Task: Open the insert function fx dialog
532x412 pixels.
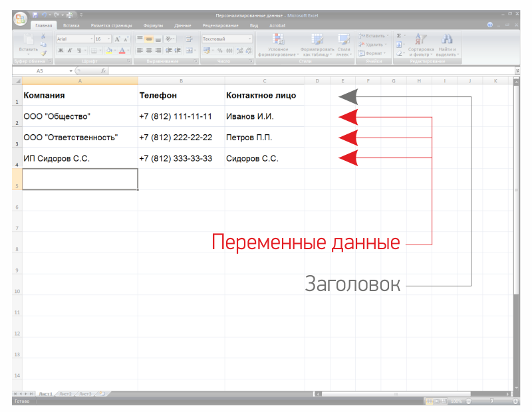Action: click(103, 71)
